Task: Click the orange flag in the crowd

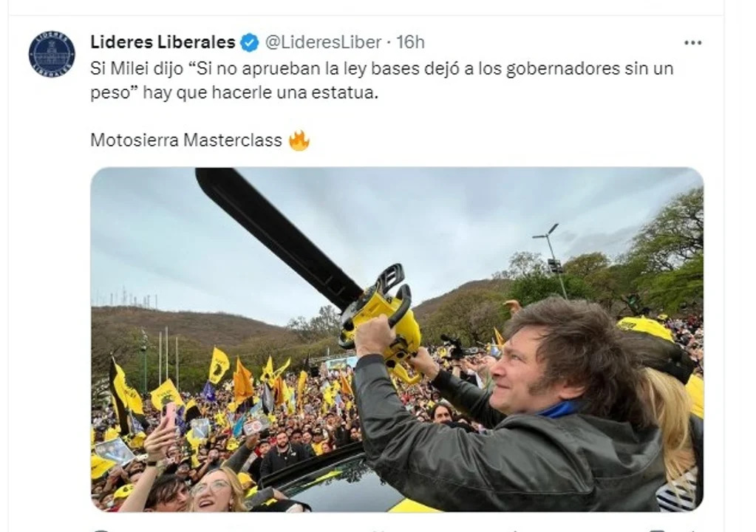Action: click(243, 381)
